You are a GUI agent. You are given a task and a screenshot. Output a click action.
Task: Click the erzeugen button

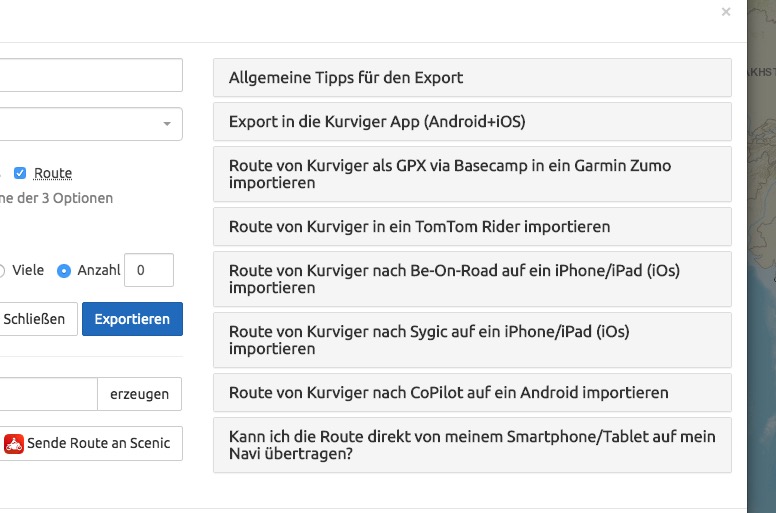139,394
